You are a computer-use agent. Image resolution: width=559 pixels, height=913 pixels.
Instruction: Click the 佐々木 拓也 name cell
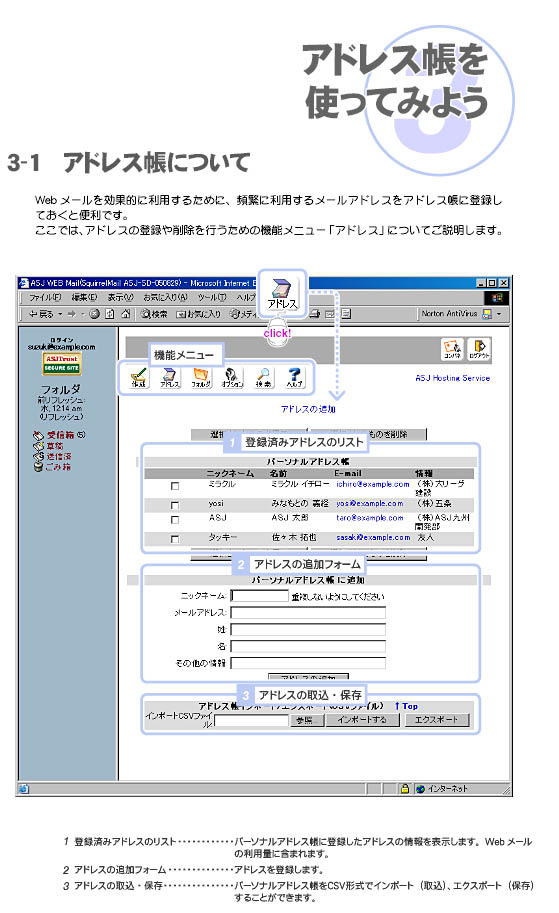[x=294, y=537]
